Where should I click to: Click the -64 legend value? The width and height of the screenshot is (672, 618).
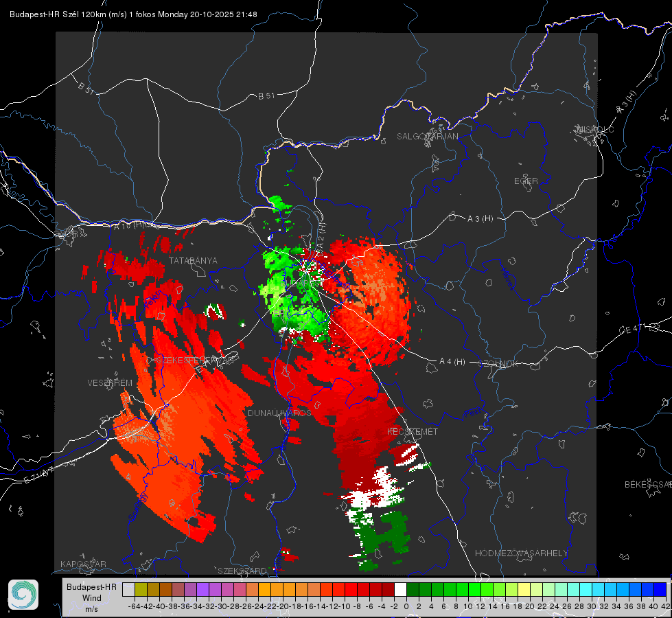(x=134, y=606)
